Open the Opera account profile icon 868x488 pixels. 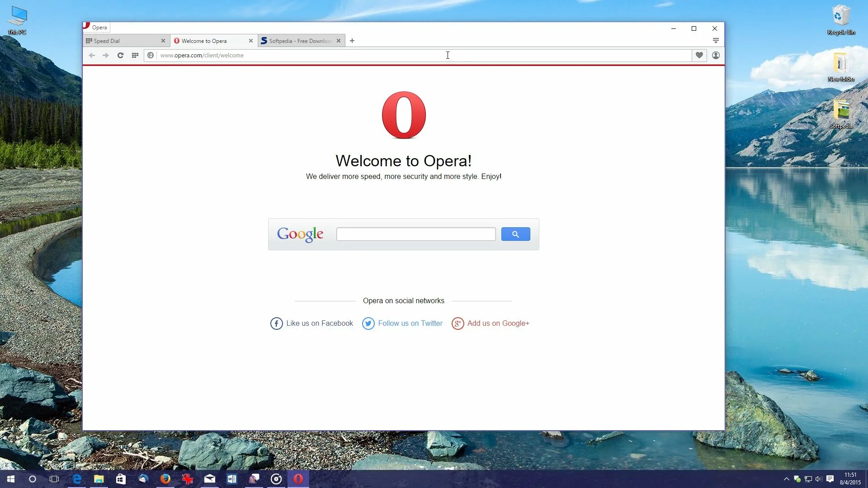coord(716,55)
